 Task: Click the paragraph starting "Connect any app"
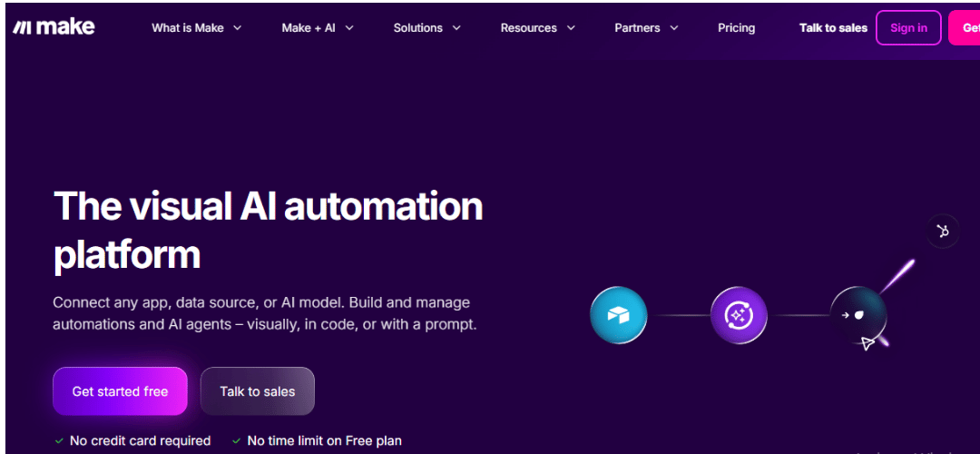[265, 314]
